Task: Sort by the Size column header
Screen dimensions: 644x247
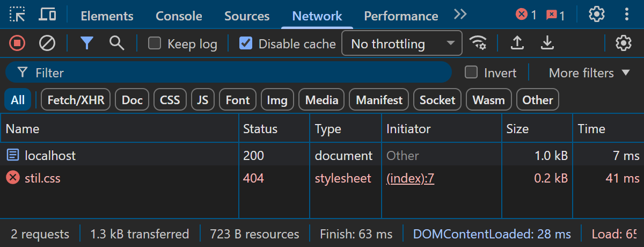Action: (x=538, y=129)
